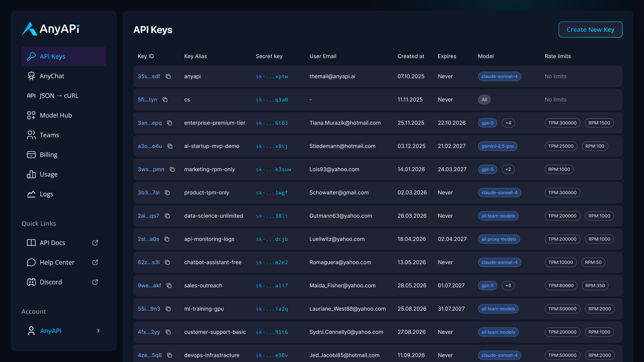Expand the AnyAPi account chevron
This screenshot has width=644, height=362.
(x=98, y=331)
